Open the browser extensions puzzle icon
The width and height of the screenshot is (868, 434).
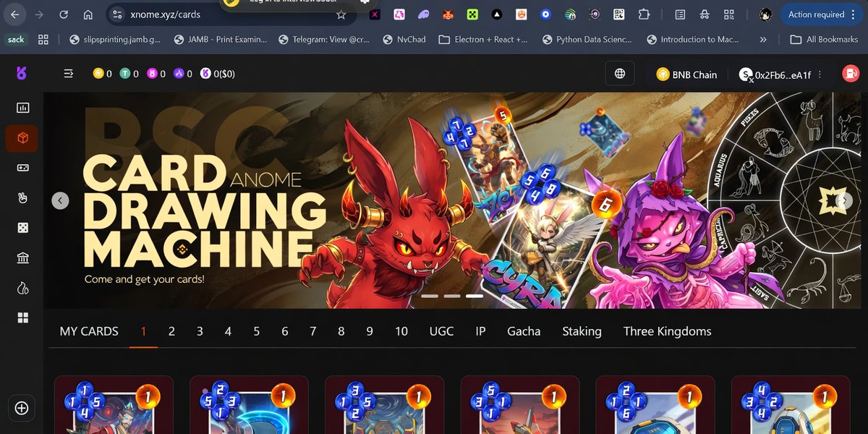pos(644,14)
